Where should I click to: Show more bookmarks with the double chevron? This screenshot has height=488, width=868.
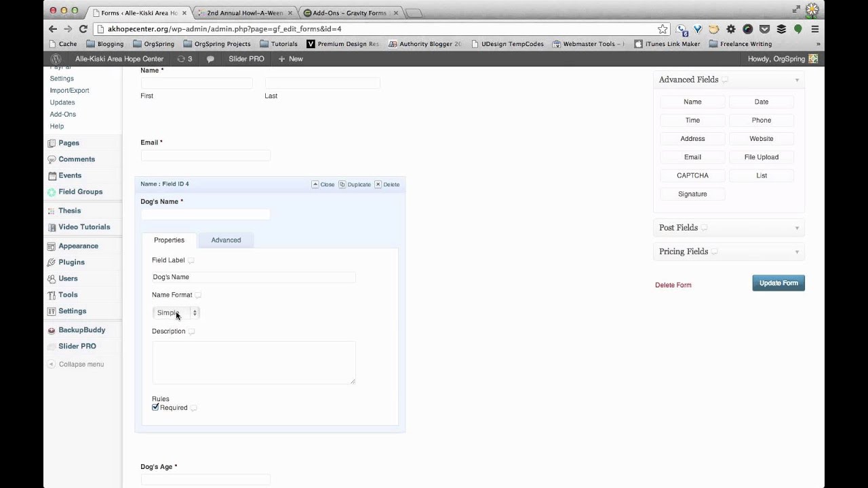pos(818,44)
